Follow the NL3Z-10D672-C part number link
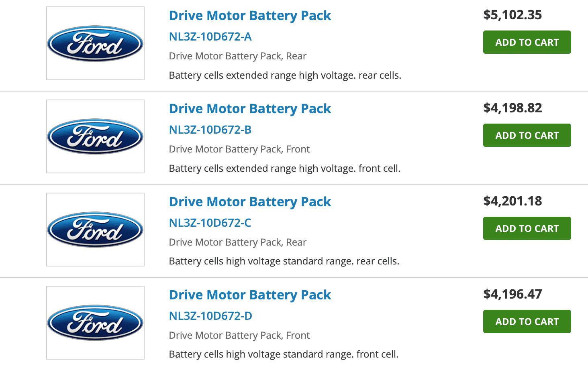The height and width of the screenshot is (366, 588). pos(210,223)
